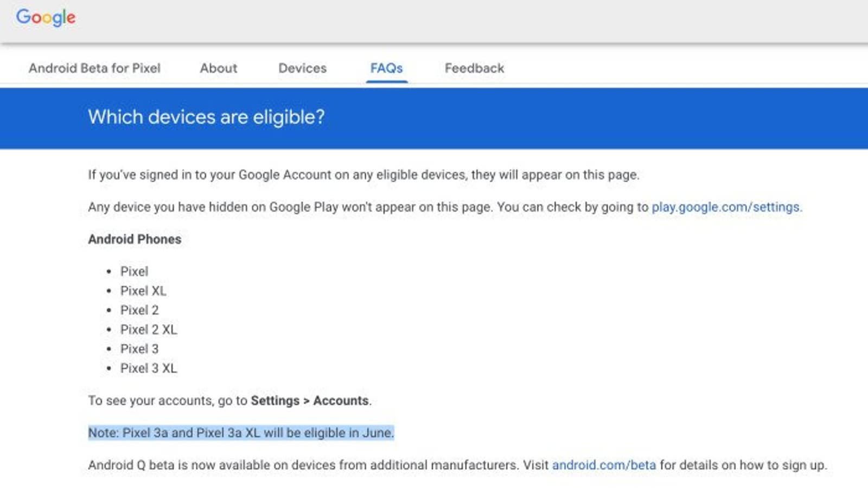Click the bold 'Settings > Accounts' text
868x488 pixels.
(310, 401)
